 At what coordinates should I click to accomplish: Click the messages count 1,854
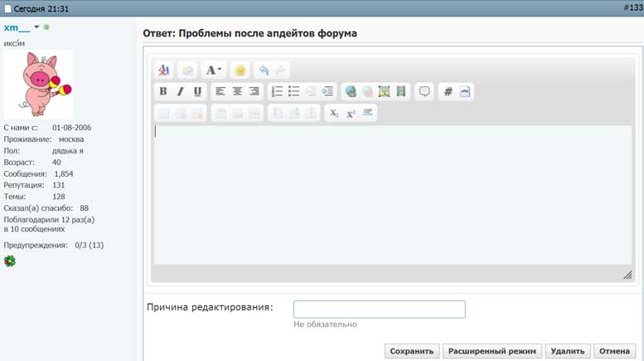[x=64, y=174]
